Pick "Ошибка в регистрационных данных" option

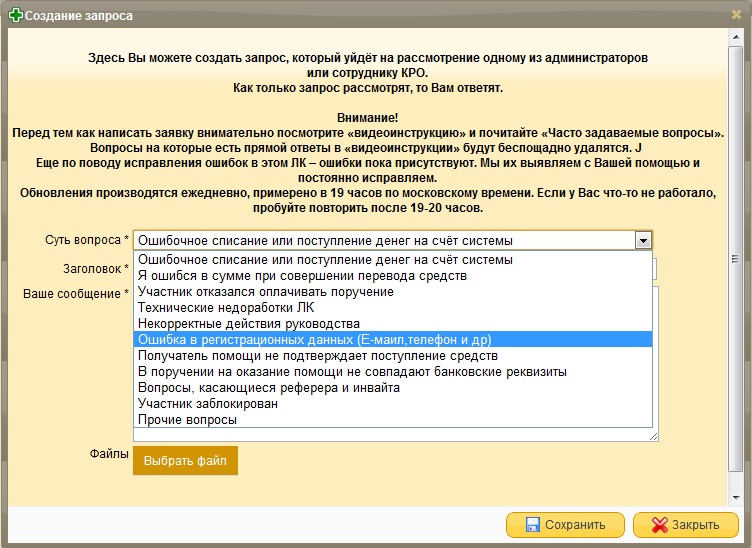(393, 339)
